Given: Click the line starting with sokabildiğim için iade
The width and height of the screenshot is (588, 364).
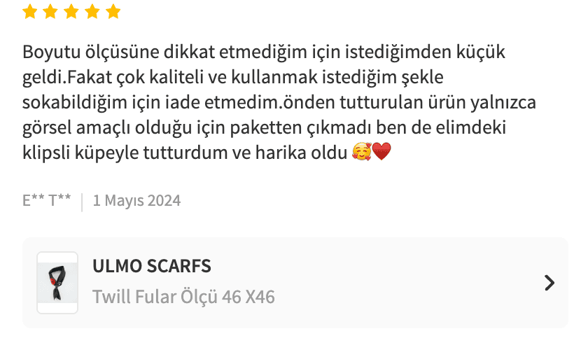Looking at the screenshot, I should (x=279, y=102).
